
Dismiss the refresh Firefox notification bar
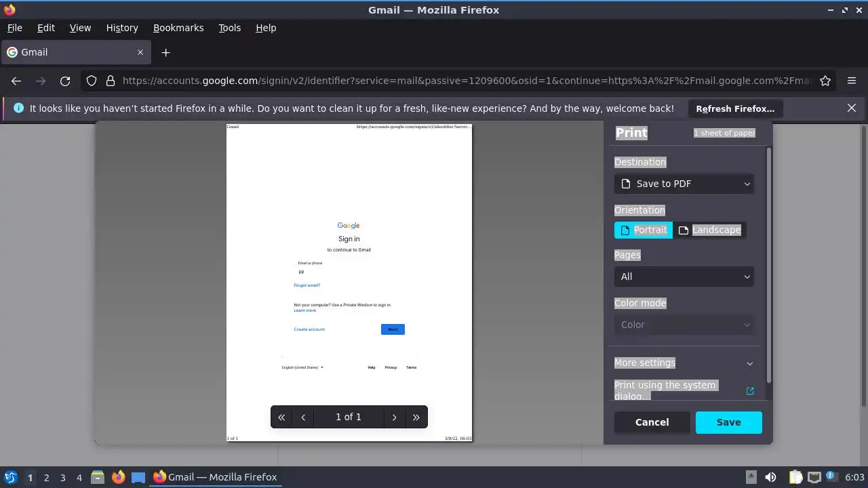point(852,108)
